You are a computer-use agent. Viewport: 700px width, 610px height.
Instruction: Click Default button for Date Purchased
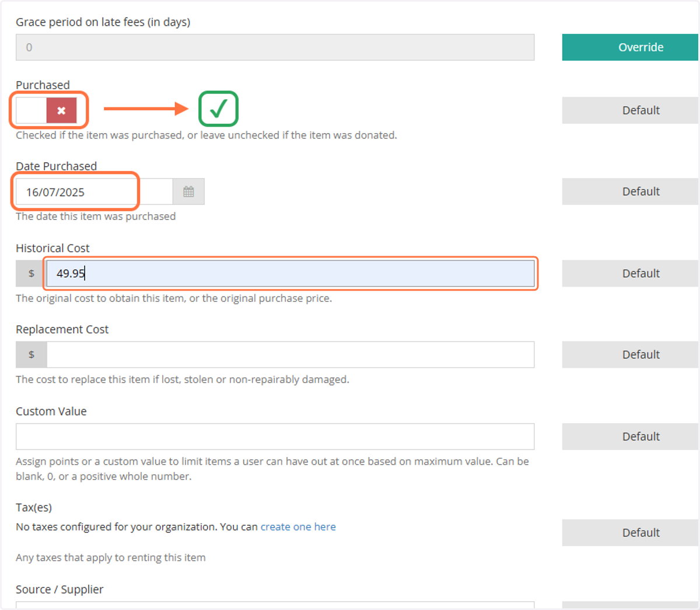click(x=630, y=191)
